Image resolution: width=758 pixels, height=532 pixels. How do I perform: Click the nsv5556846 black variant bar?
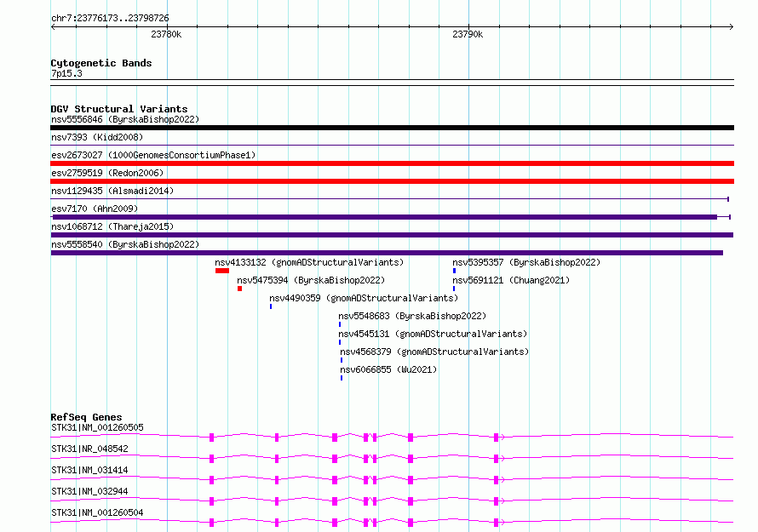pyautogui.click(x=392, y=128)
